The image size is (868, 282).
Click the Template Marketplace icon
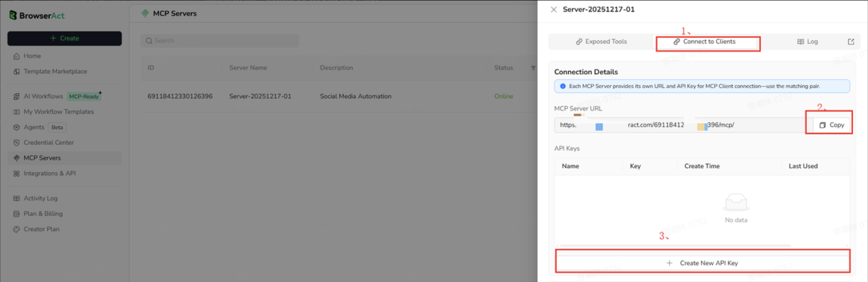pyautogui.click(x=16, y=72)
